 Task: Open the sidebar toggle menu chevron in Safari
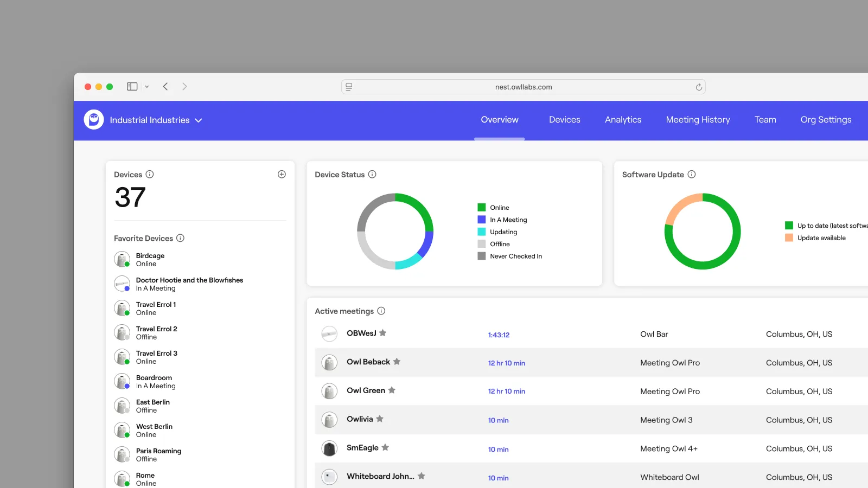(146, 86)
